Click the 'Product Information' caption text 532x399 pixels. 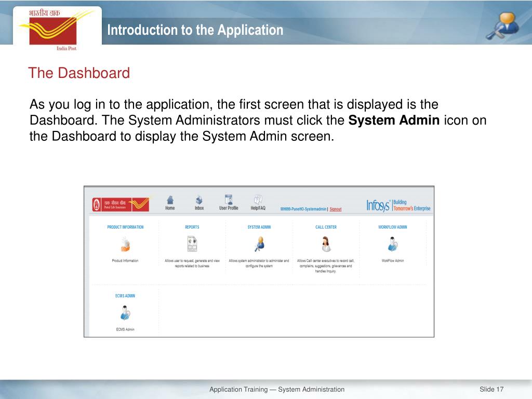[x=125, y=261]
